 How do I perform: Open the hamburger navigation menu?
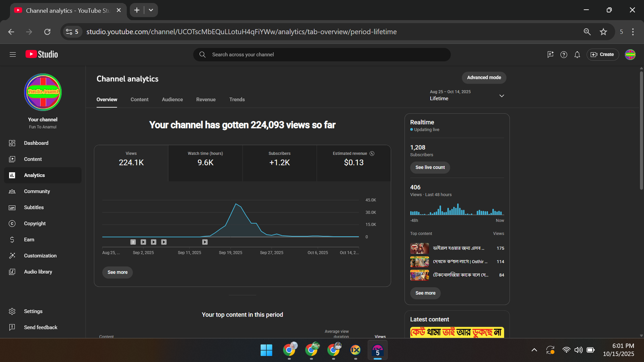[12, 54]
